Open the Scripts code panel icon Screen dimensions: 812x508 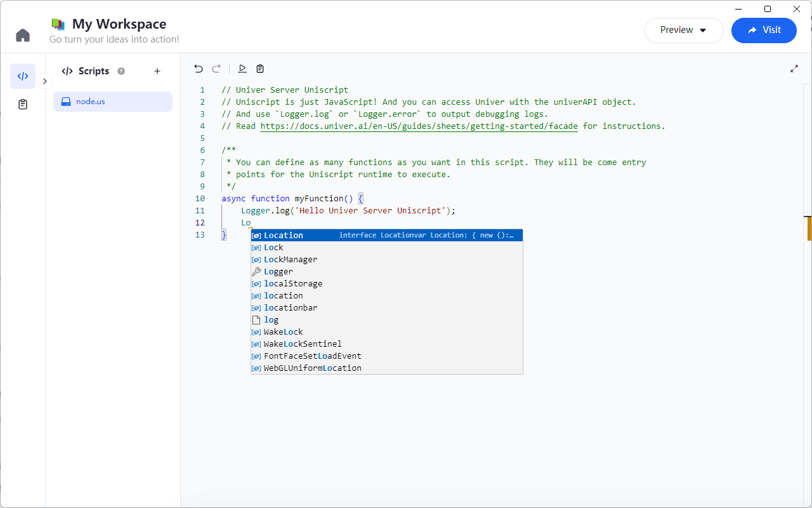click(x=23, y=76)
